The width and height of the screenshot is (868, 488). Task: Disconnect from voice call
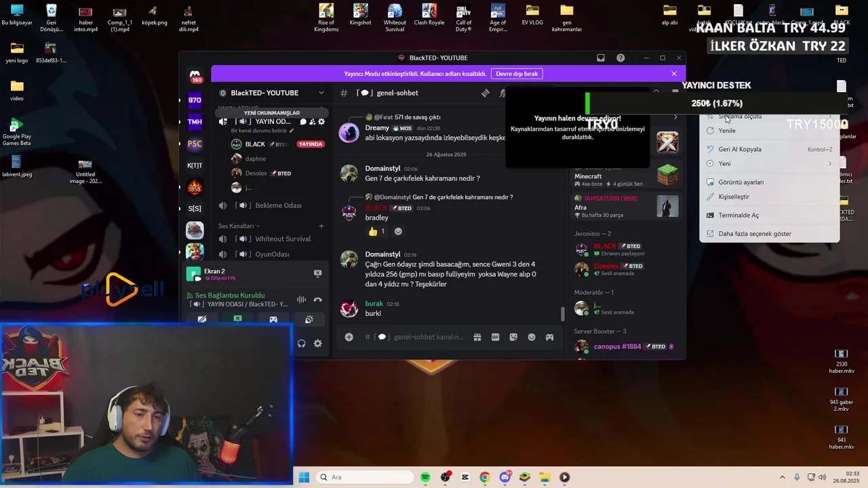click(x=317, y=300)
